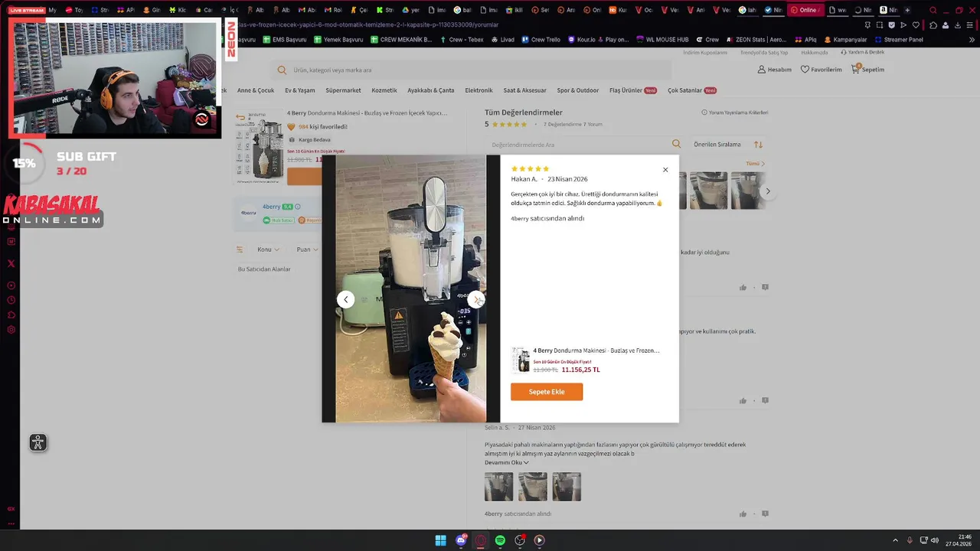Open the Tümü link above review photos

click(x=756, y=164)
